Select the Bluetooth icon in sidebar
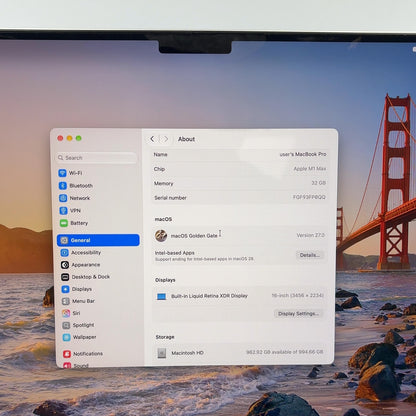The height and width of the screenshot is (416, 416). tap(63, 186)
